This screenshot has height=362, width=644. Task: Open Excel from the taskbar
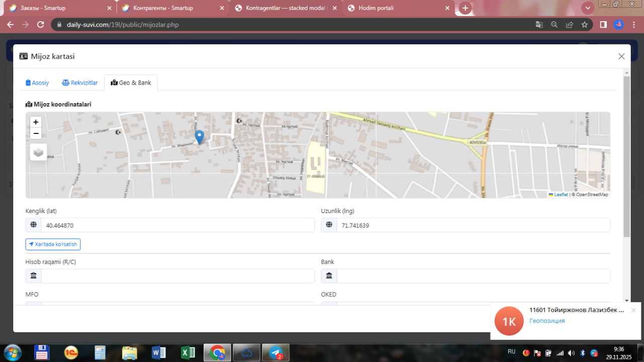tap(188, 352)
